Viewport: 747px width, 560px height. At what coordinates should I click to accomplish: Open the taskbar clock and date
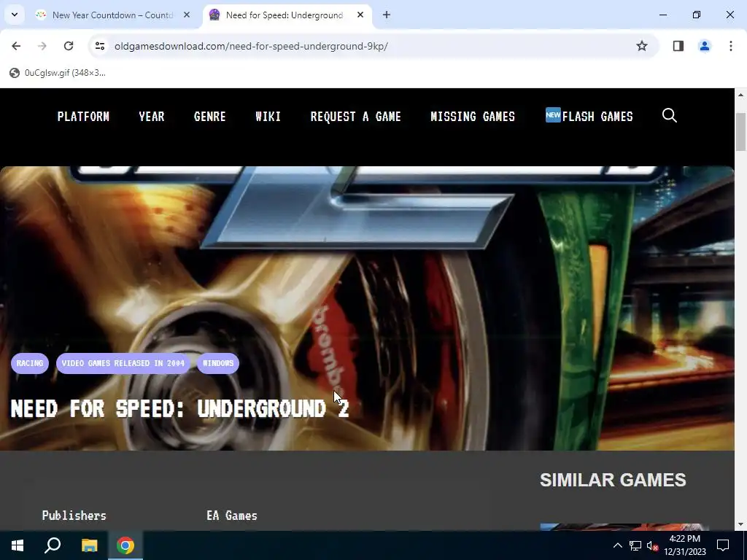click(x=684, y=545)
